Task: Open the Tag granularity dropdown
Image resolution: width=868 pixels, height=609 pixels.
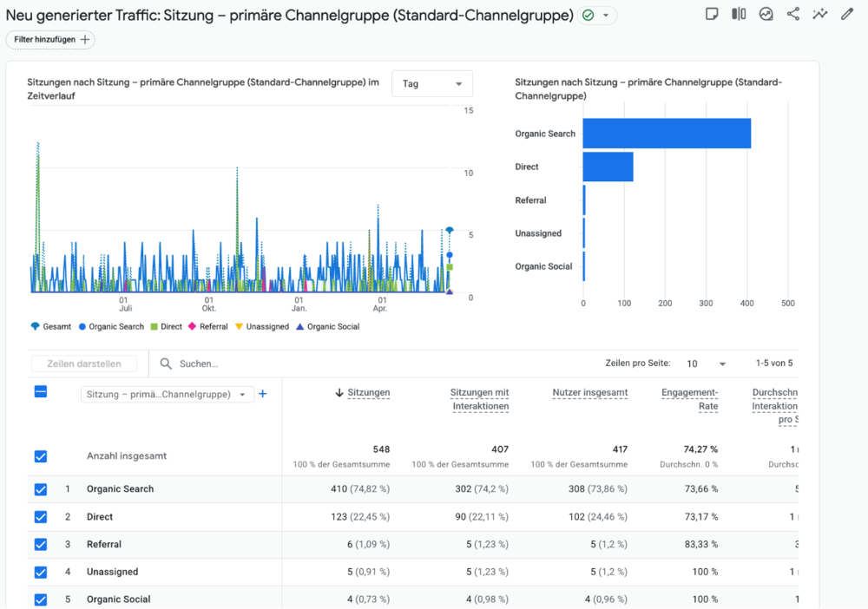Action: (x=432, y=83)
